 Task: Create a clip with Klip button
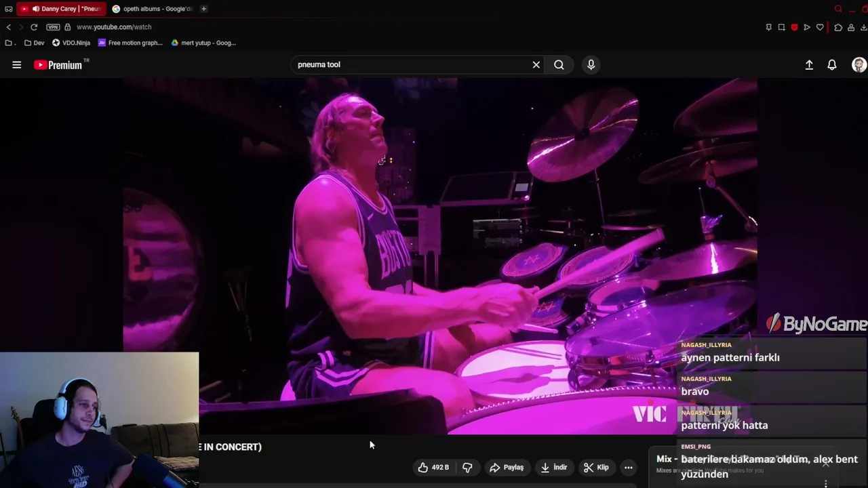pos(597,467)
